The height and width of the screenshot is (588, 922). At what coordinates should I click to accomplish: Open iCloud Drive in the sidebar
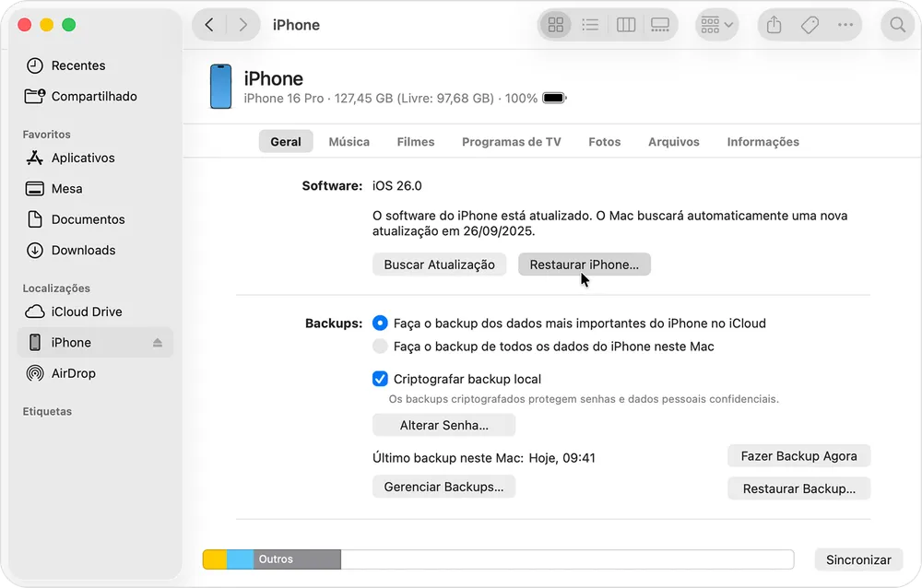click(x=96, y=312)
